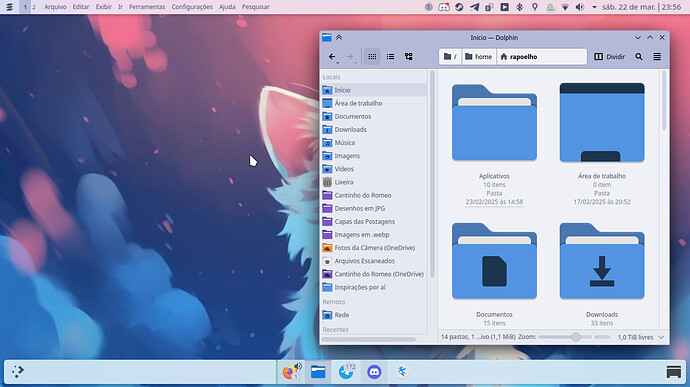Open Arquivos Escaneados entry
690x387 pixels.
click(x=374, y=261)
